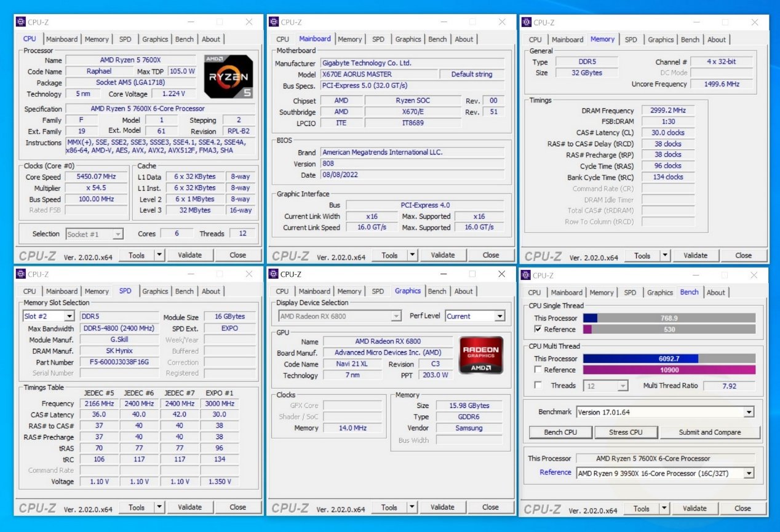The height and width of the screenshot is (532, 780).
Task: Click the Close button in the Bench-tab window
Action: pyautogui.click(x=742, y=509)
